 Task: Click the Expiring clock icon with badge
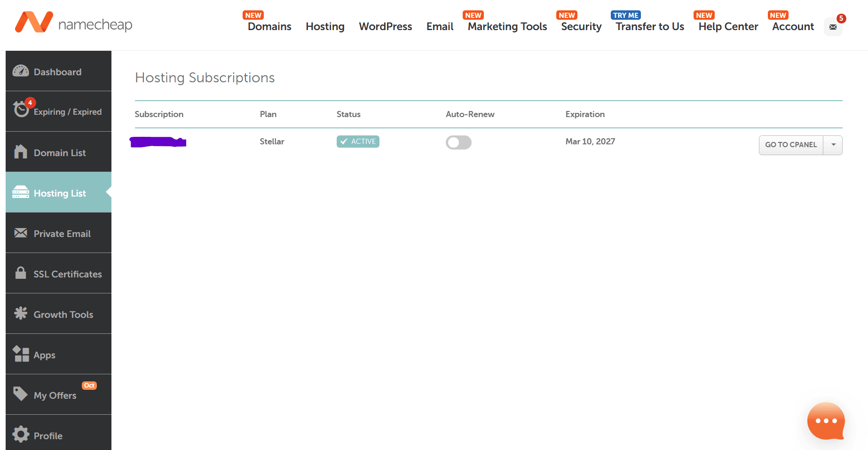click(22, 109)
